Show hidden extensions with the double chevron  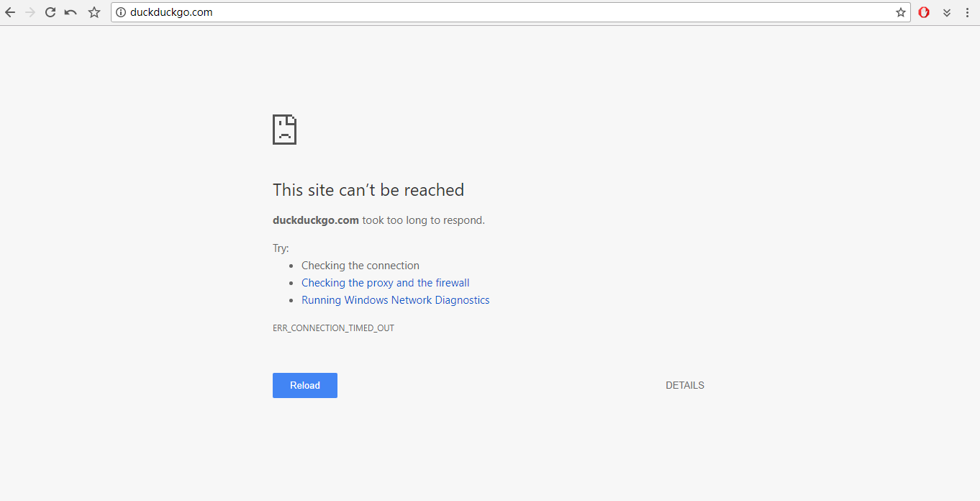pyautogui.click(x=947, y=12)
